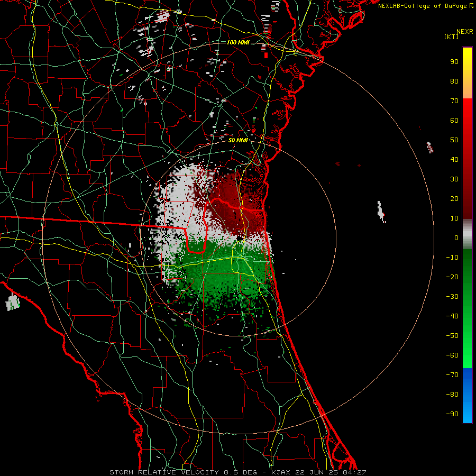Click the gray zero-velocity color bar segment
The width and height of the screenshot is (476, 476).
[467, 234]
